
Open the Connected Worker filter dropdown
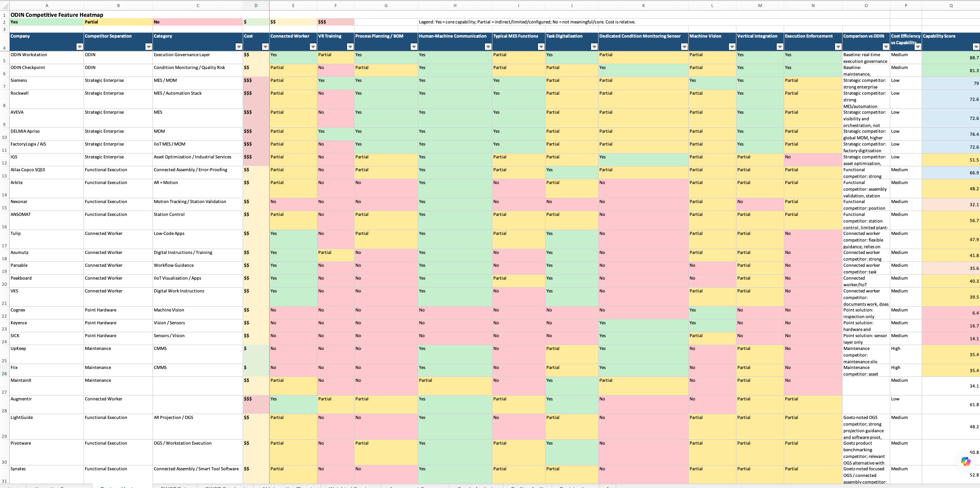pyautogui.click(x=313, y=47)
